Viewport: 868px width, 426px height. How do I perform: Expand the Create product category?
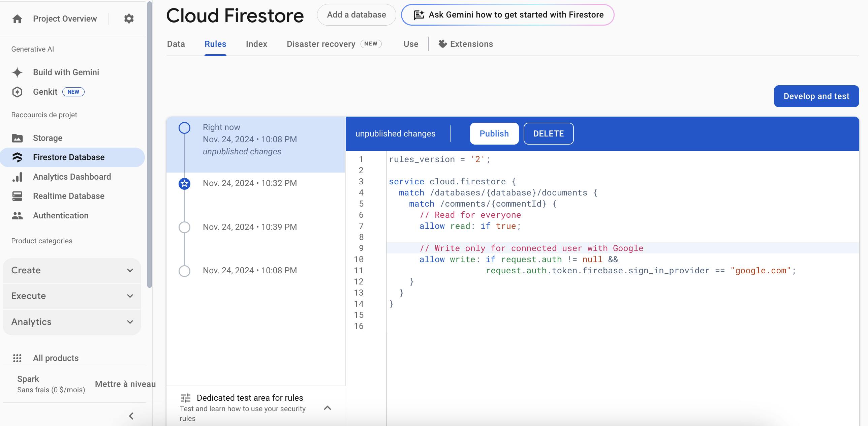point(72,271)
